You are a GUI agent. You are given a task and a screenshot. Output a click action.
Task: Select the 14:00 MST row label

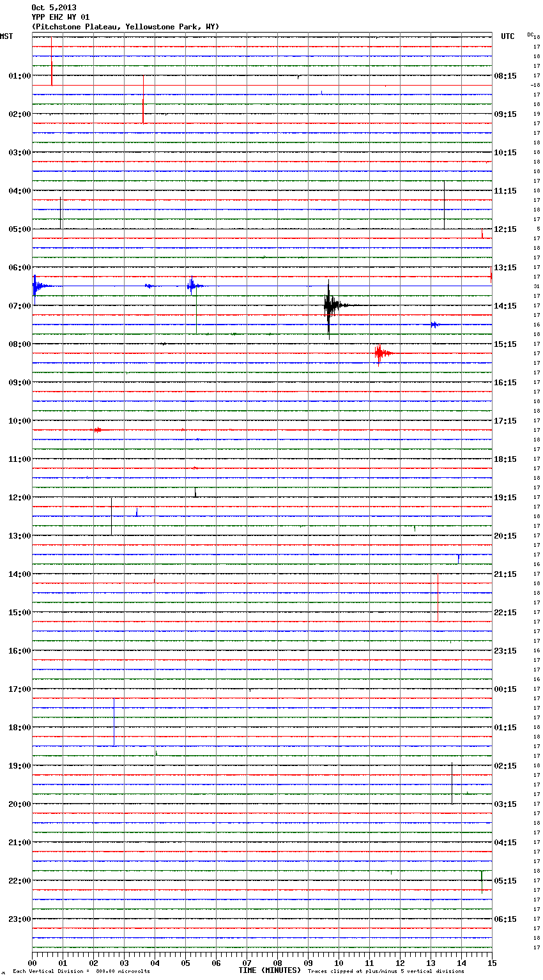(x=20, y=574)
